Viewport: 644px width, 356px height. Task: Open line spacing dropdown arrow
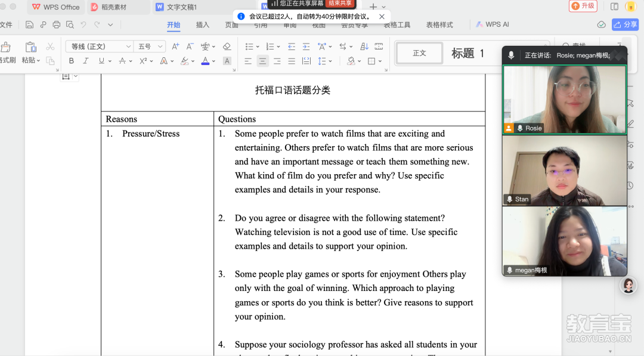pos(330,61)
